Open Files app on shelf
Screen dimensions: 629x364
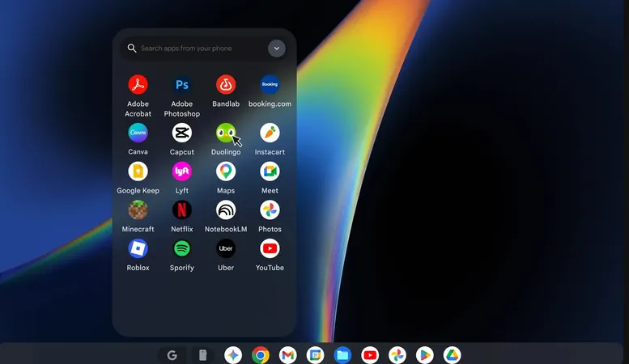tap(342, 355)
